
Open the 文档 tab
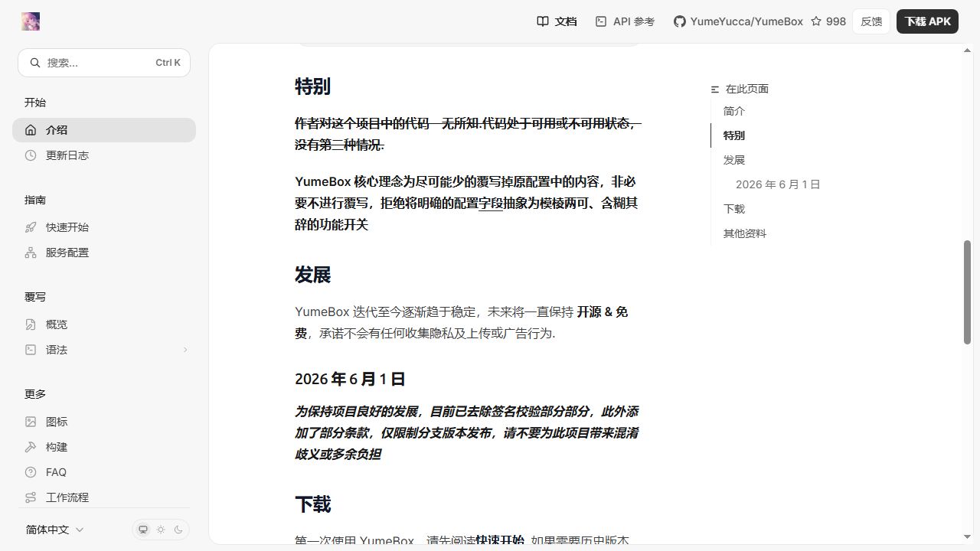(x=557, y=21)
